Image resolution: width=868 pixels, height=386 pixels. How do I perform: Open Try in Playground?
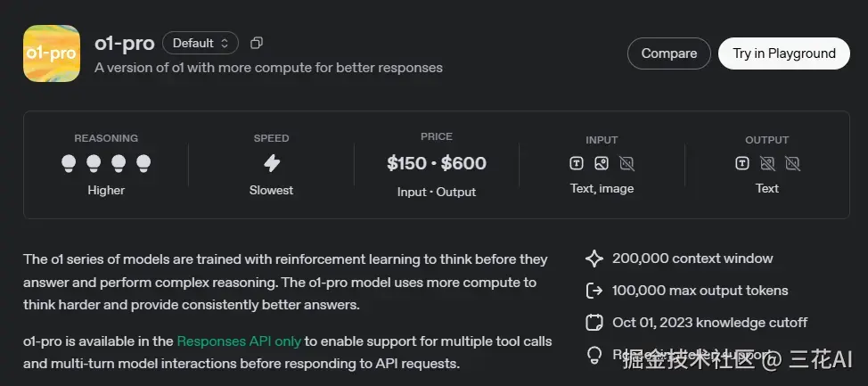[x=784, y=53]
